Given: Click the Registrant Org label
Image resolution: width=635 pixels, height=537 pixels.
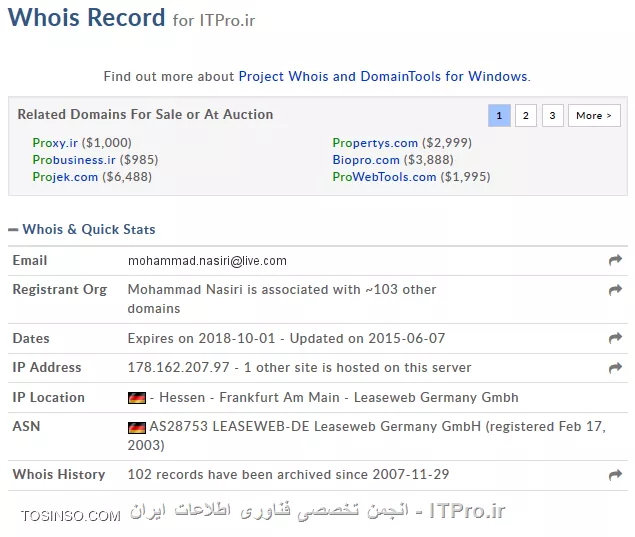Looking at the screenshot, I should pos(60,290).
